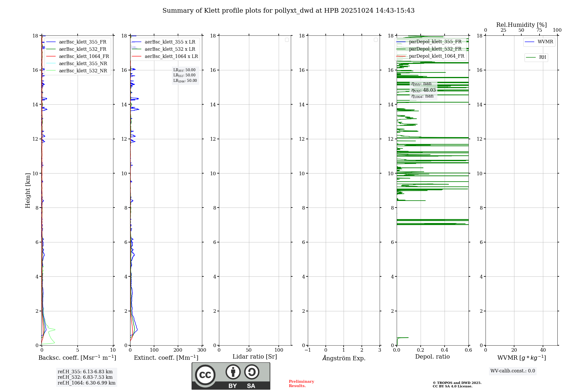Click the parDepol_klett_532_FR legend entry
This screenshot has width=577, height=392.
click(x=435, y=49)
